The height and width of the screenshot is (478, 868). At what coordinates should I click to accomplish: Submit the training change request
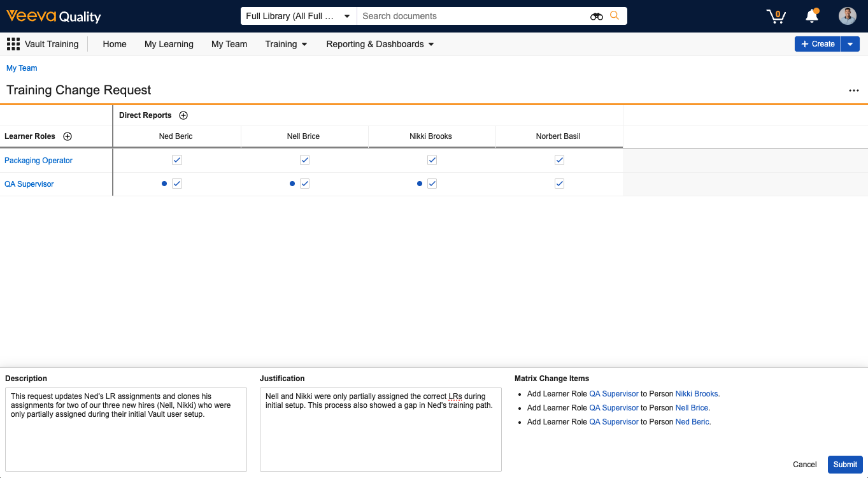click(844, 465)
